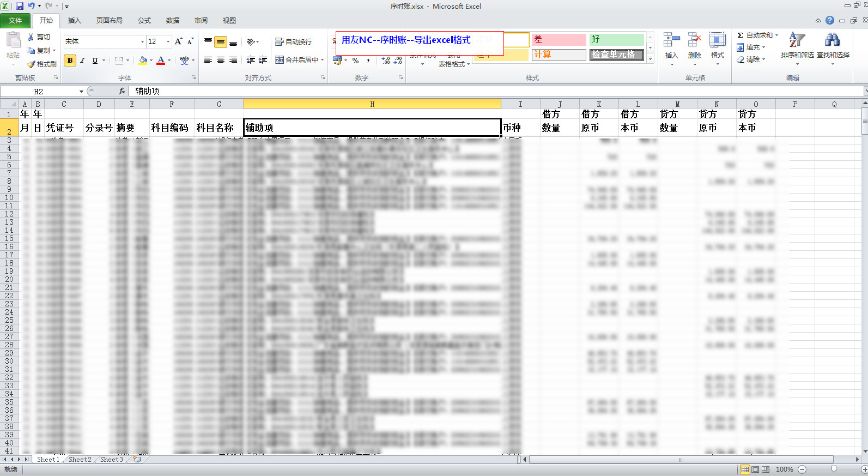The width and height of the screenshot is (868, 476).
Task: Open the Sheet2 worksheet tab
Action: click(x=80, y=460)
